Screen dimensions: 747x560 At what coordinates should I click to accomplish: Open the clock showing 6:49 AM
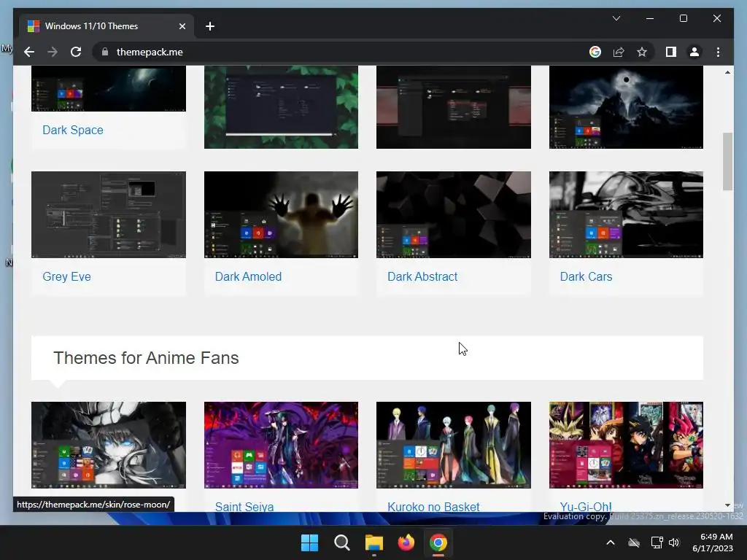tap(713, 542)
